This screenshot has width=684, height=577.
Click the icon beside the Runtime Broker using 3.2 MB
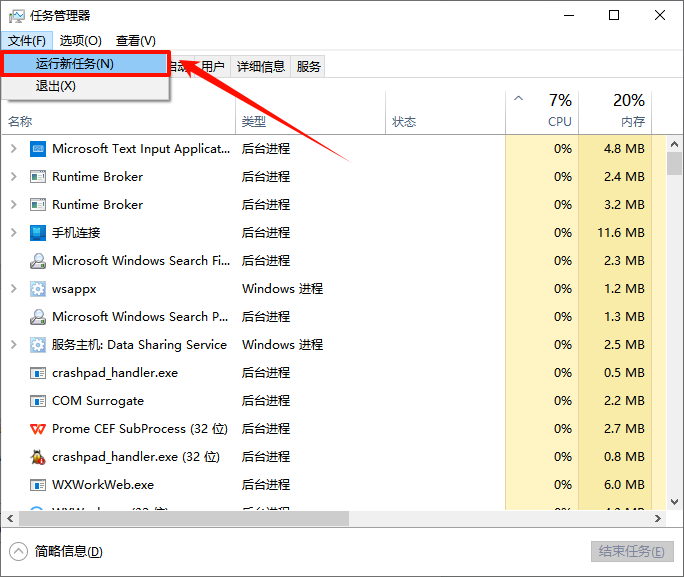38,205
